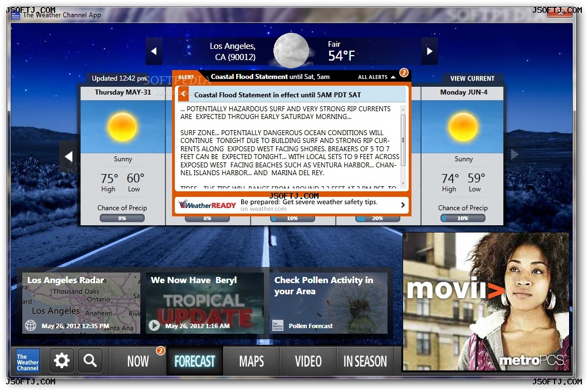Click Thursday 0% precip bar
The width and height of the screenshot is (588, 391).
pyautogui.click(x=122, y=218)
